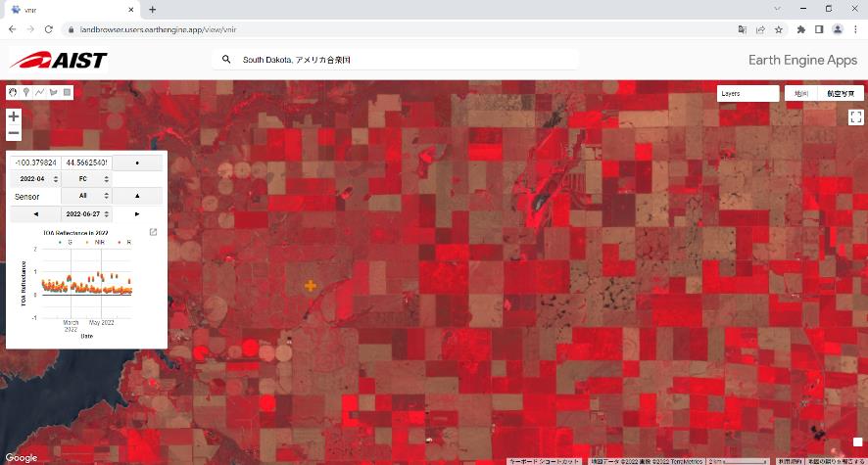Open a new browser tab
The image size is (868, 465).
point(152,10)
